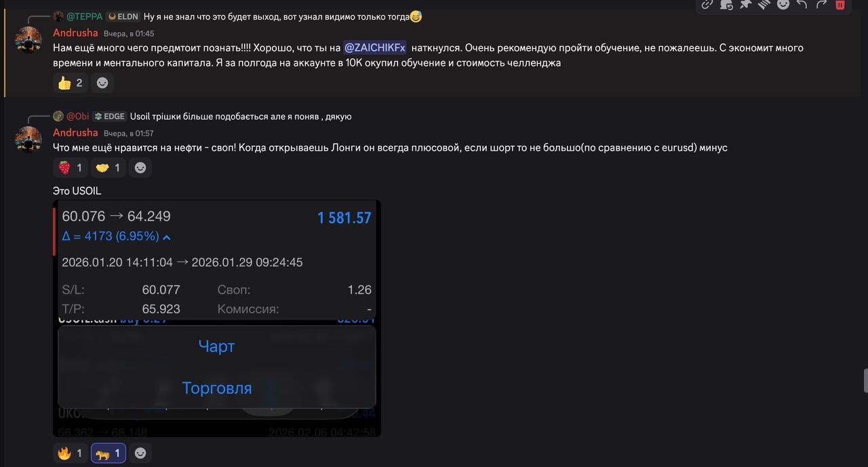Toggle the highlighted horse reaction
Viewport: 868px width, 467px height.
[107, 453]
